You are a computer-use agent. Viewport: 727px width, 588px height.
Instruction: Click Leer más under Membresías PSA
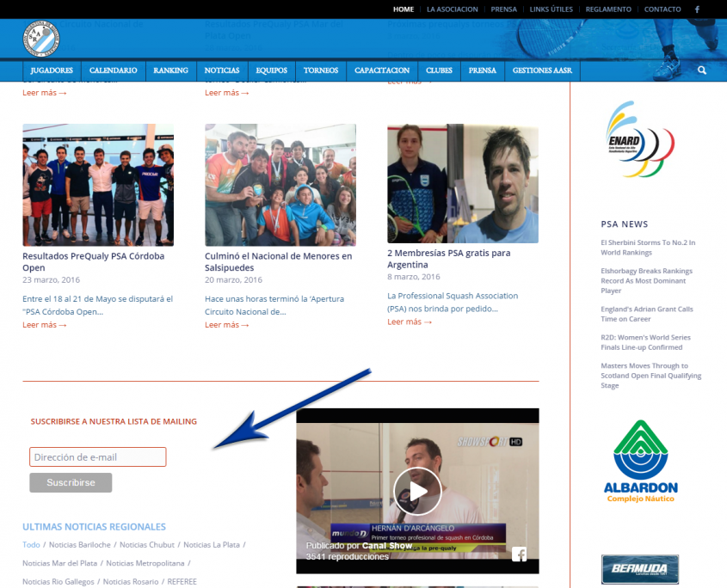[x=410, y=322]
